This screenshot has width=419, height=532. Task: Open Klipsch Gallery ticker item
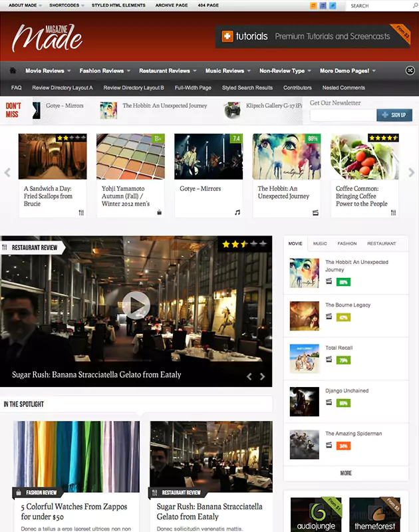pos(274,106)
